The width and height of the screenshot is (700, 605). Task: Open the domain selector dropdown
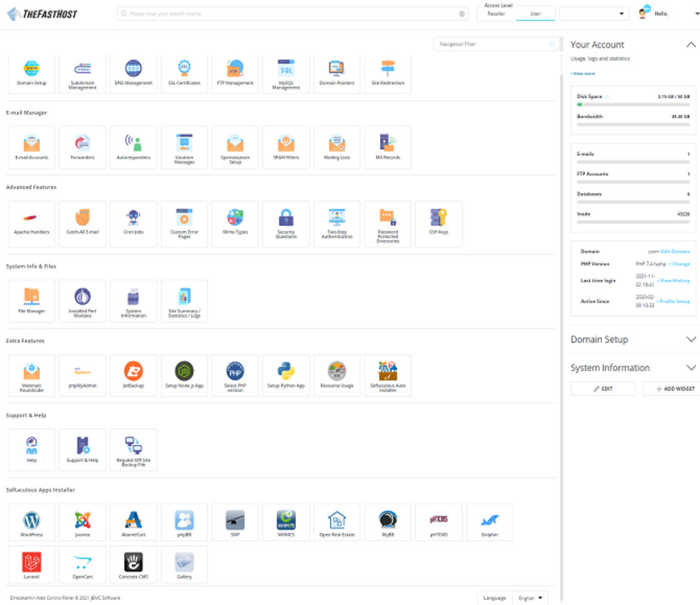pos(593,14)
